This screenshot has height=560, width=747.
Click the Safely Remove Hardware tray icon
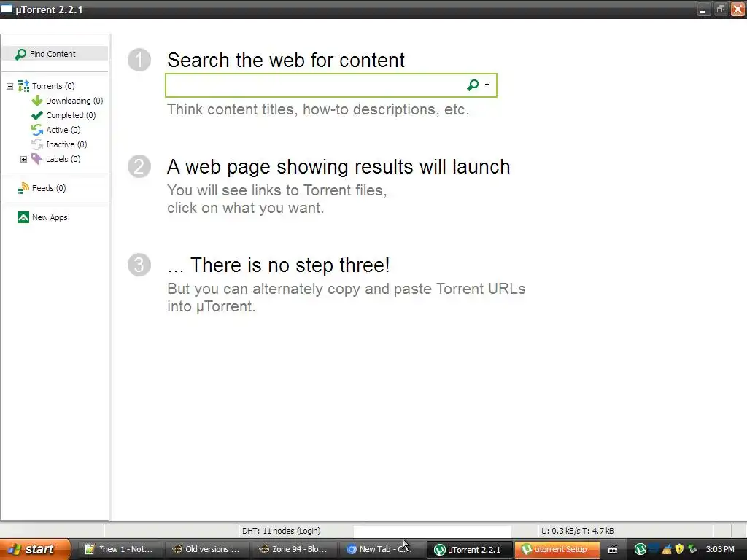692,550
